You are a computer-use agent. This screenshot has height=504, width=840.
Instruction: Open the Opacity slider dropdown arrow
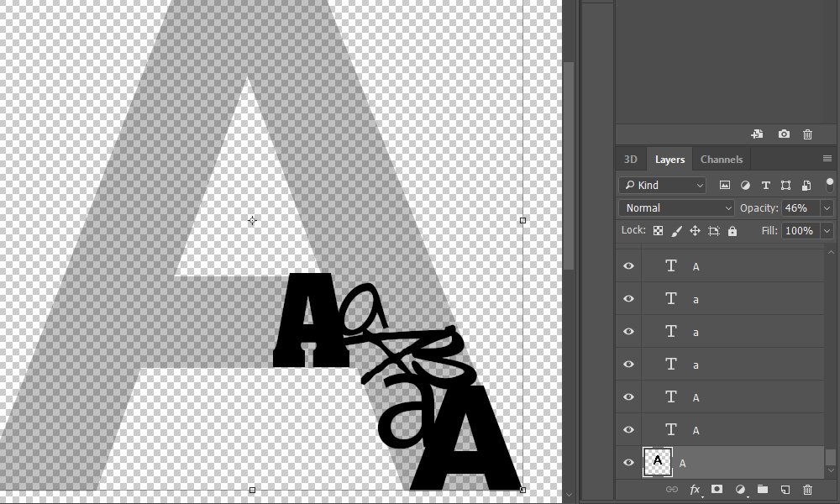pyautogui.click(x=827, y=207)
